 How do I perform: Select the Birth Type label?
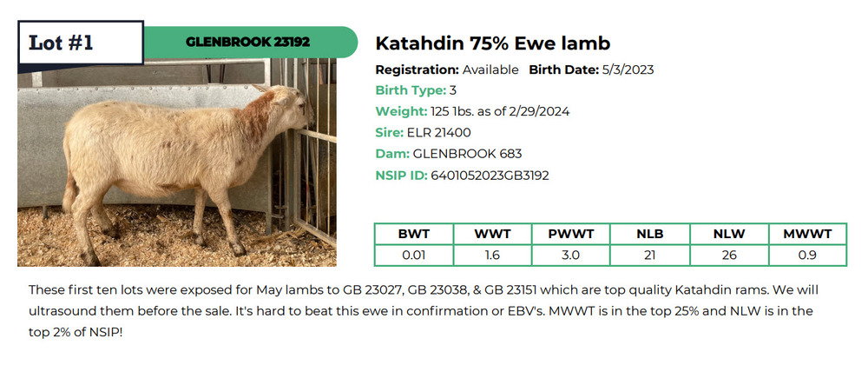pyautogui.click(x=411, y=90)
